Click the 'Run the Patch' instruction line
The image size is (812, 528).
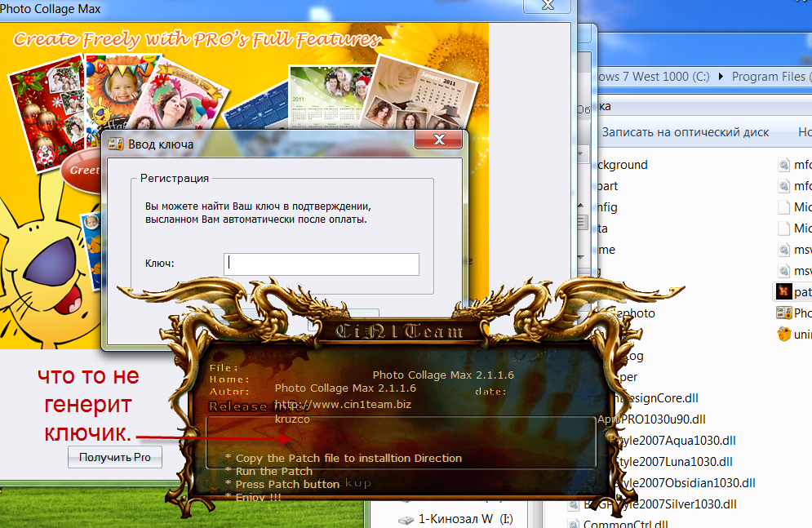(274, 472)
